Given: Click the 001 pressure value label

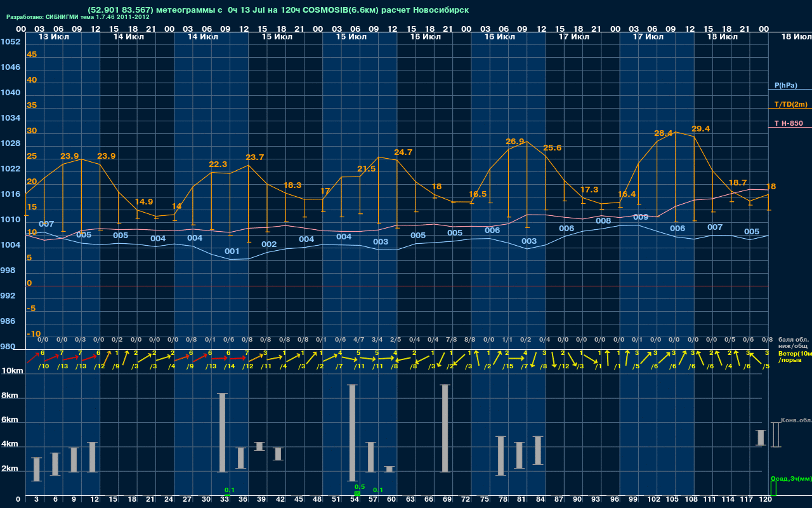Looking at the screenshot, I should [232, 251].
